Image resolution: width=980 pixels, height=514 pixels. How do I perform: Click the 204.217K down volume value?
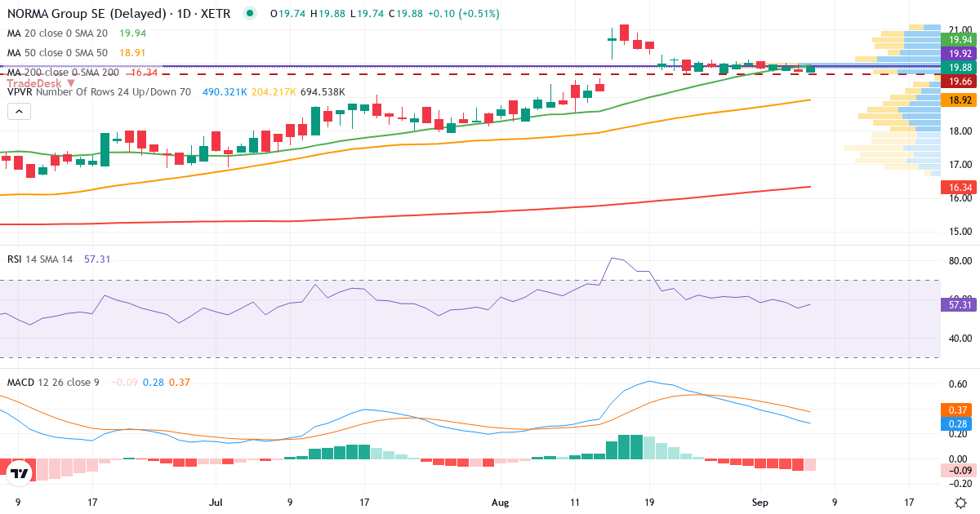(274, 92)
